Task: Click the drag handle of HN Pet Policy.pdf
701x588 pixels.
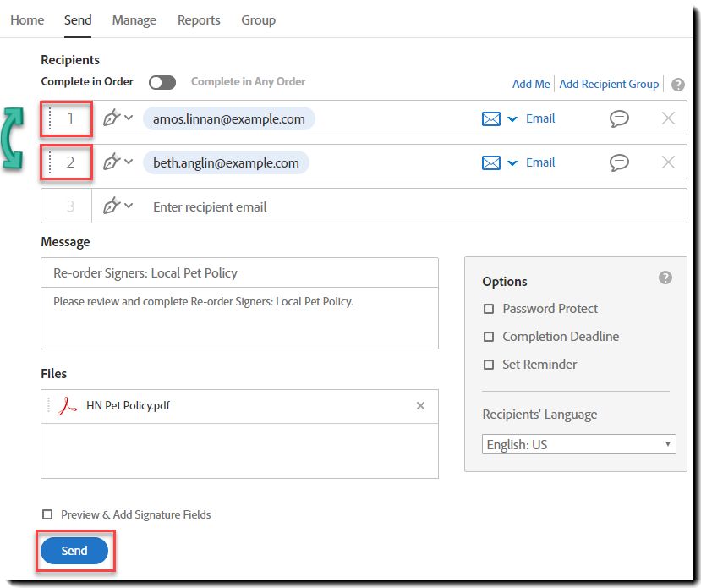Action: [48, 405]
